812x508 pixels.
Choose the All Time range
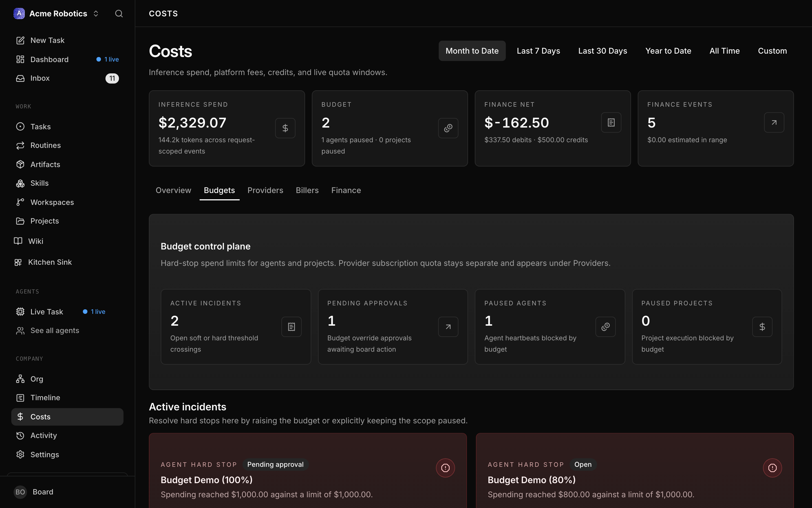(724, 51)
